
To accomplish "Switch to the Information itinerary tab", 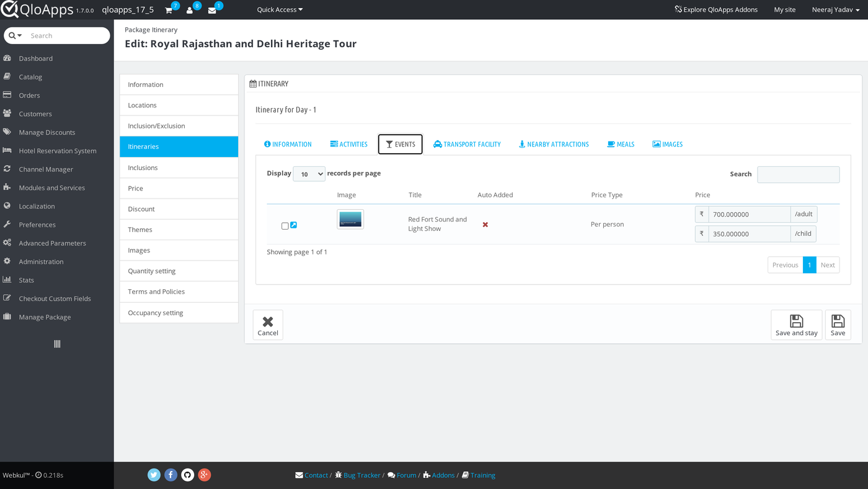I will pyautogui.click(x=288, y=144).
